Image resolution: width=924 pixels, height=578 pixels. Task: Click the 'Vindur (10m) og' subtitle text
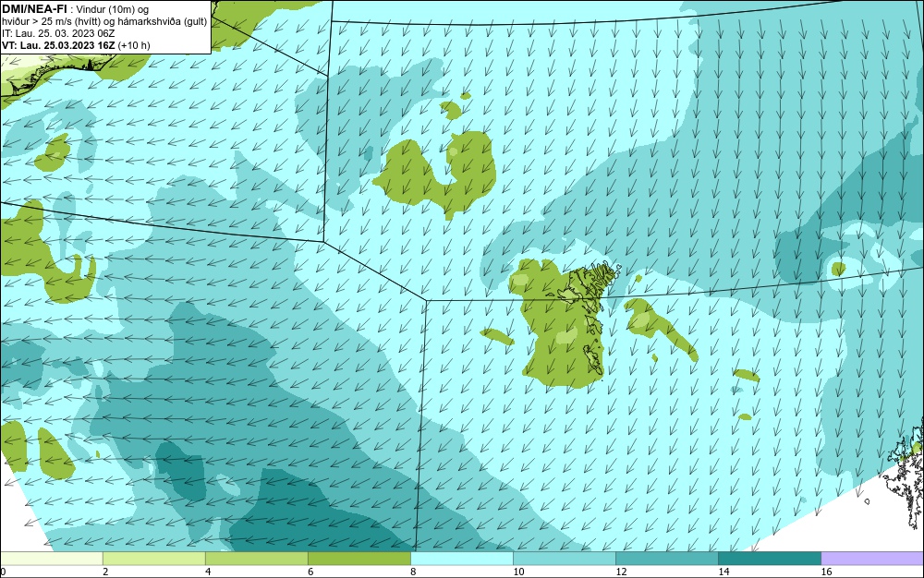[113, 9]
